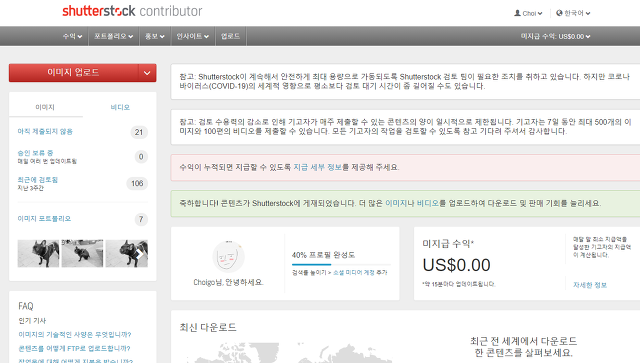Expand the 포트폴리오 navigation menu
The image size is (640, 363).
tap(114, 36)
